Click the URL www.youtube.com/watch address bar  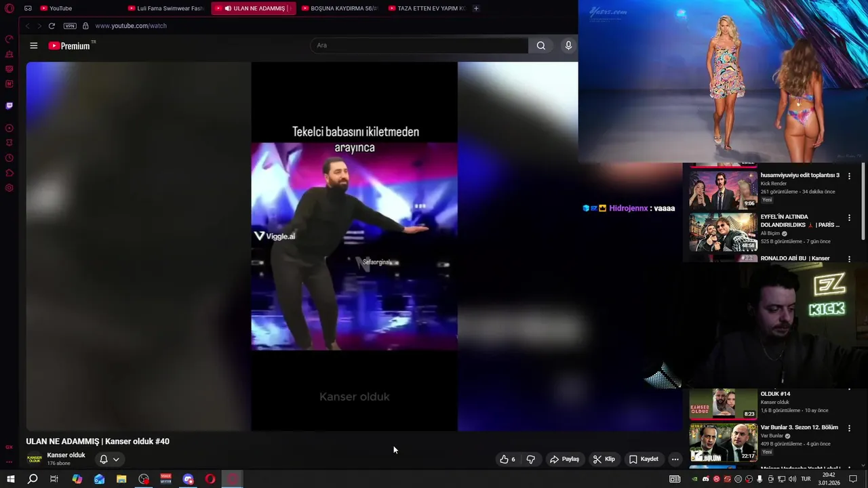pos(131,26)
